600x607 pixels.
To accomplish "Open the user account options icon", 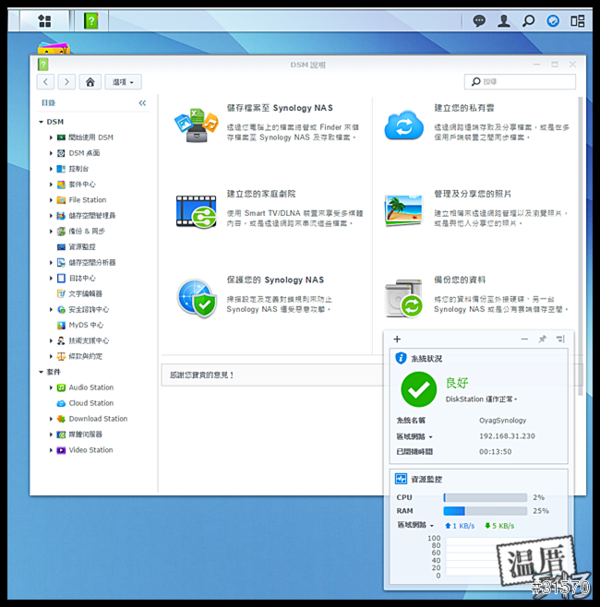I will pos(504,21).
